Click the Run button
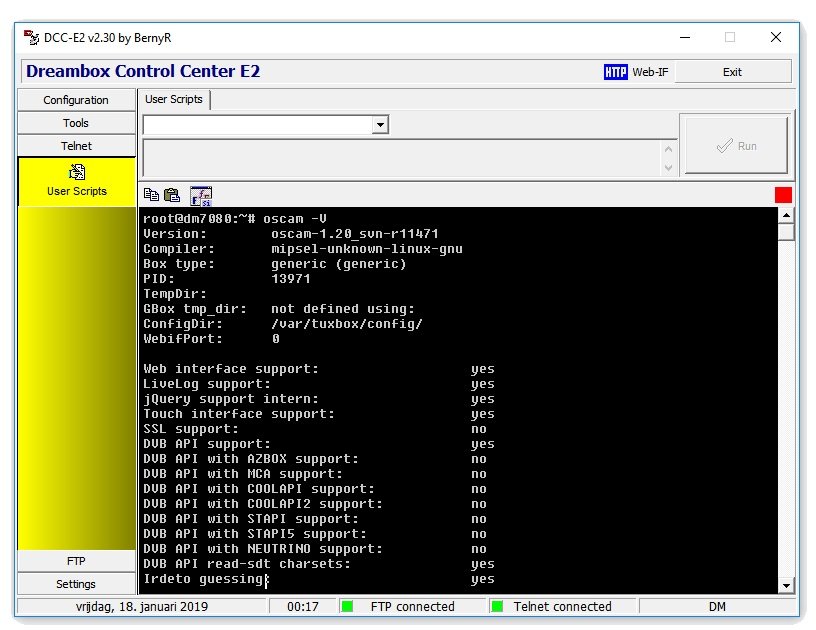The height and width of the screenshot is (630, 816). (x=736, y=146)
